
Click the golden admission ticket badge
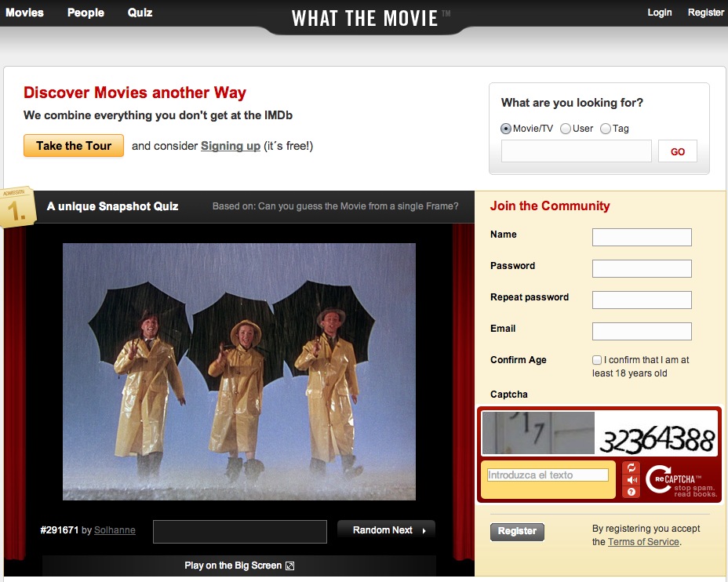[18, 207]
